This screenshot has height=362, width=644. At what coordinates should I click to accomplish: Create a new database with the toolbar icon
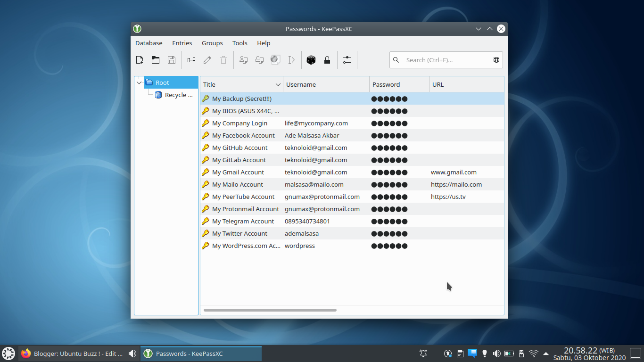tap(140, 60)
